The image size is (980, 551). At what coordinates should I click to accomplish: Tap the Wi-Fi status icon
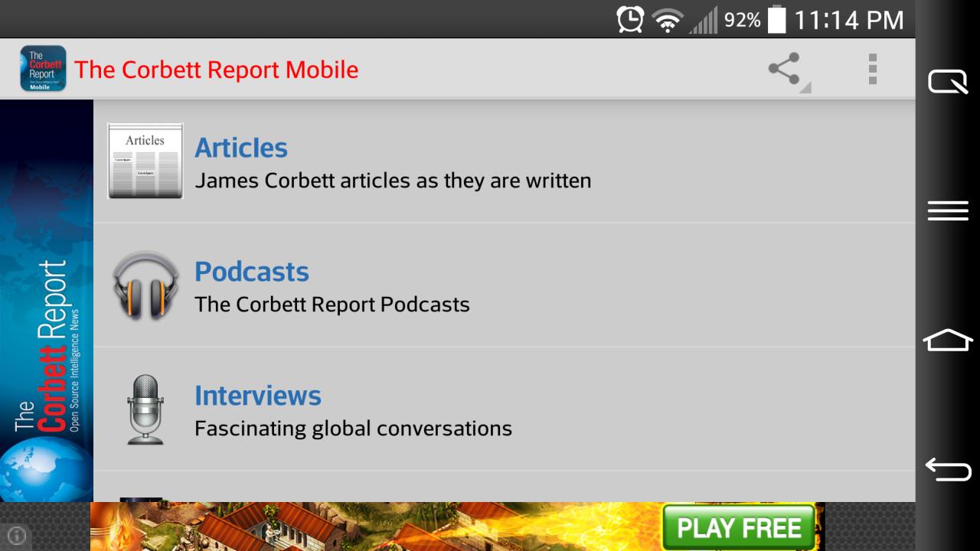(668, 21)
